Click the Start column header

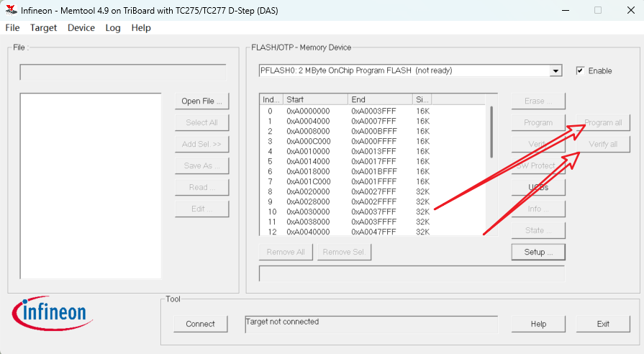315,99
